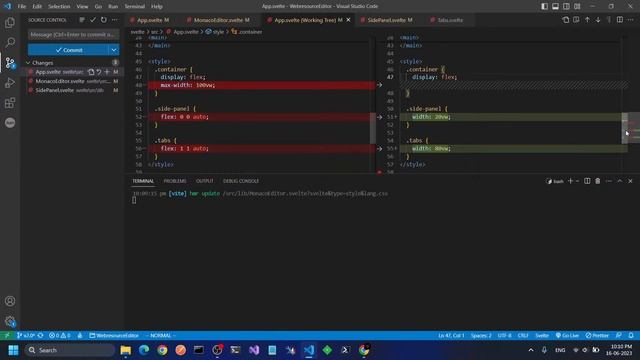Image resolution: width=640 pixels, height=360 pixels.
Task: Open Windows Start menu
Action: (13, 350)
